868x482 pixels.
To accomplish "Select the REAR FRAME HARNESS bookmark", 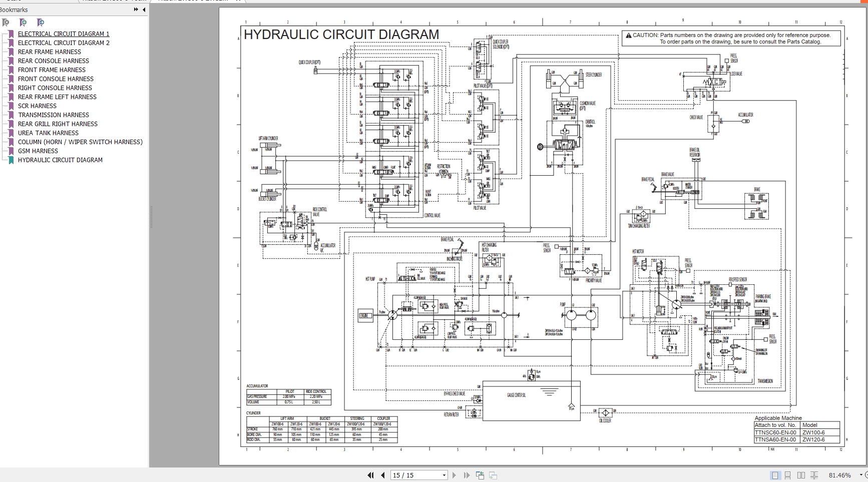I will [x=50, y=52].
